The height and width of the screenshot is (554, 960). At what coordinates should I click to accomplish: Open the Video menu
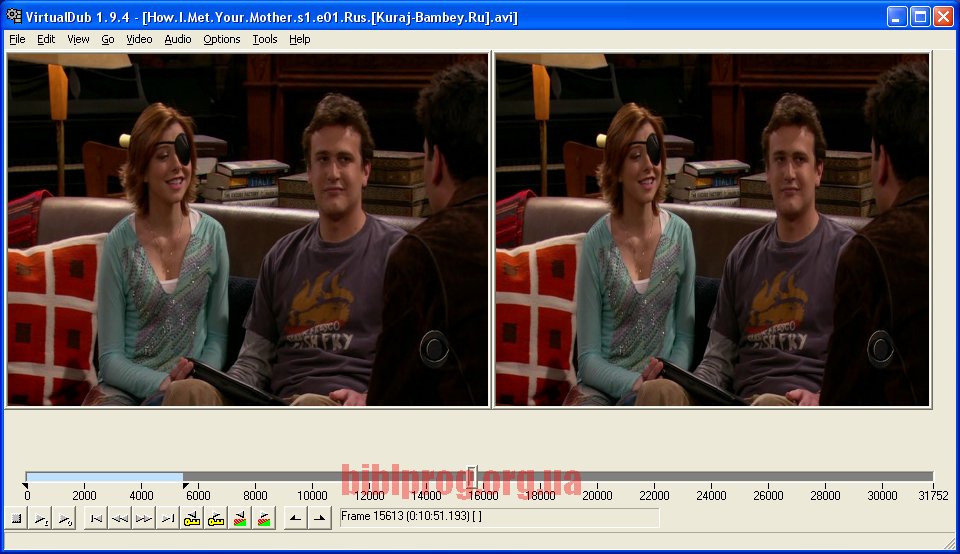tap(139, 39)
